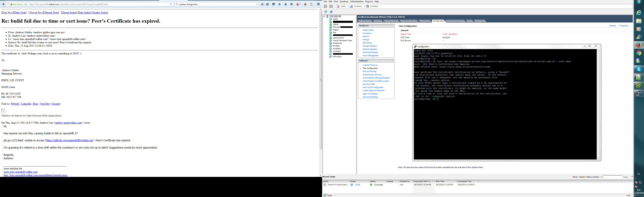Sort Recent Tasks by Status column
The height and width of the screenshot is (197, 644).
click(x=378, y=182)
